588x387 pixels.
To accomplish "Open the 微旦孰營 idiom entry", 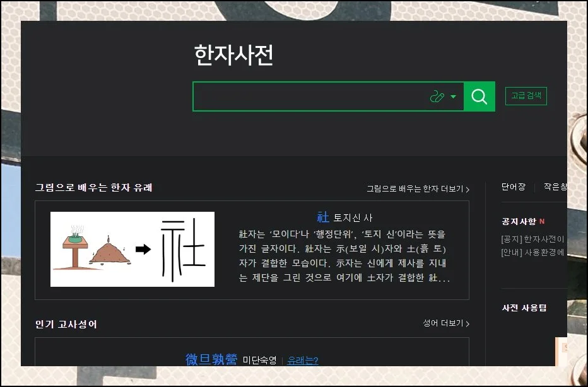I will point(211,359).
